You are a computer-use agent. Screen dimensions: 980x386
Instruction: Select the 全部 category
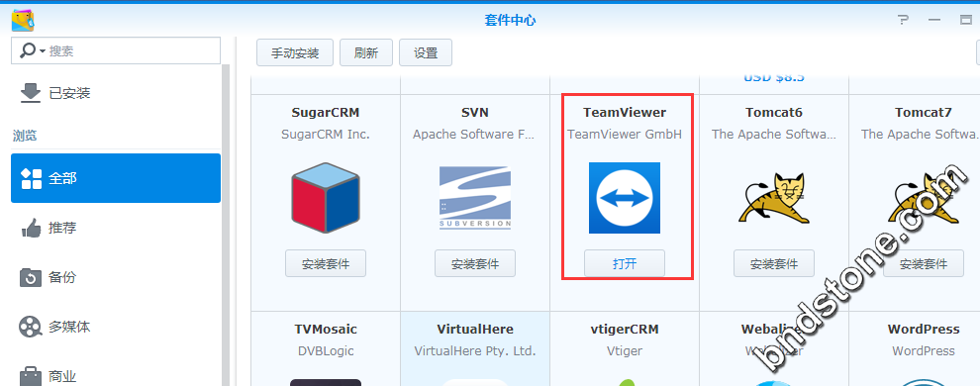coord(116,178)
